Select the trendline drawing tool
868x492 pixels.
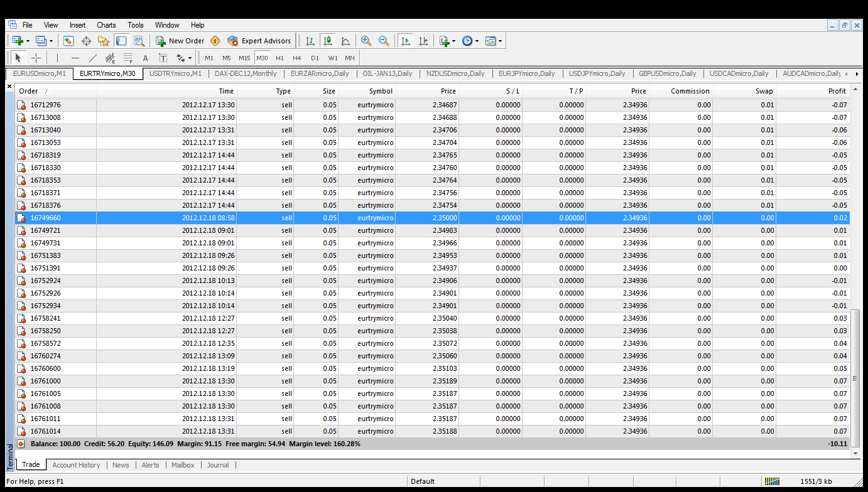pos(93,58)
